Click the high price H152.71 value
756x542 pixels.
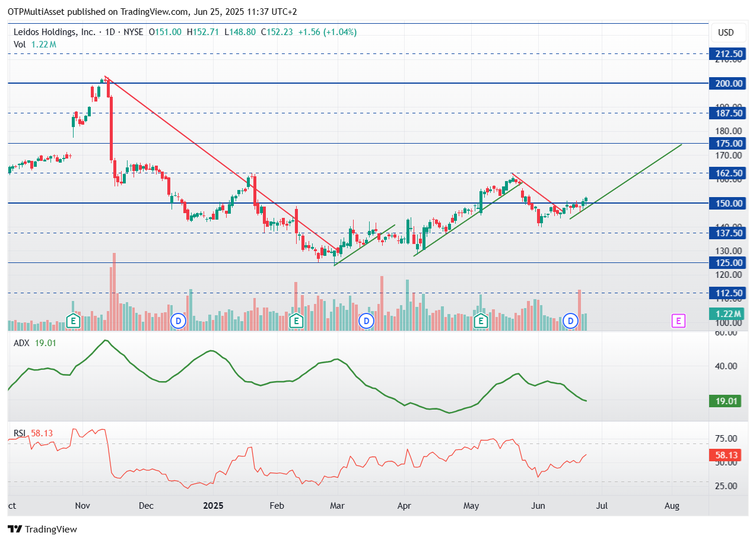tap(204, 32)
